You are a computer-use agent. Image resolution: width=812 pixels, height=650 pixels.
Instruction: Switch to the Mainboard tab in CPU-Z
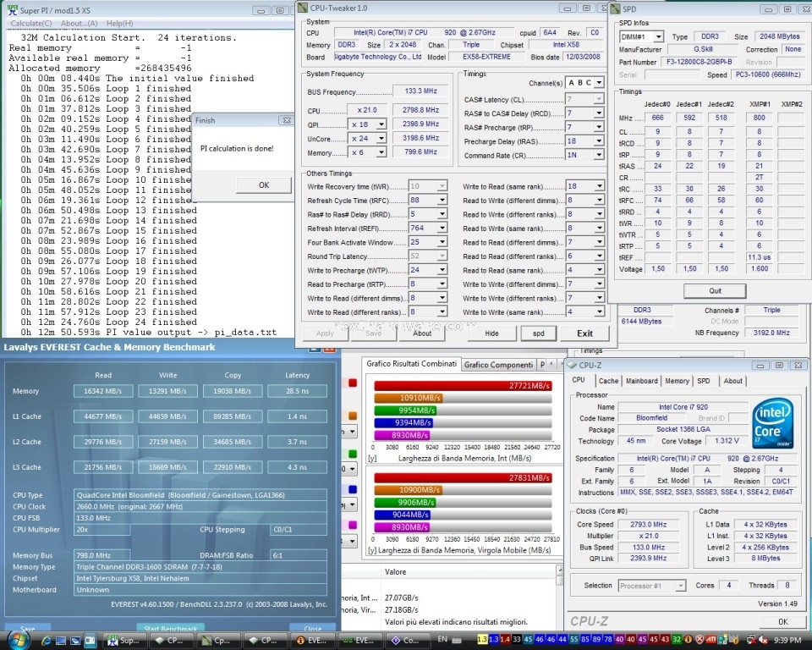(x=642, y=381)
